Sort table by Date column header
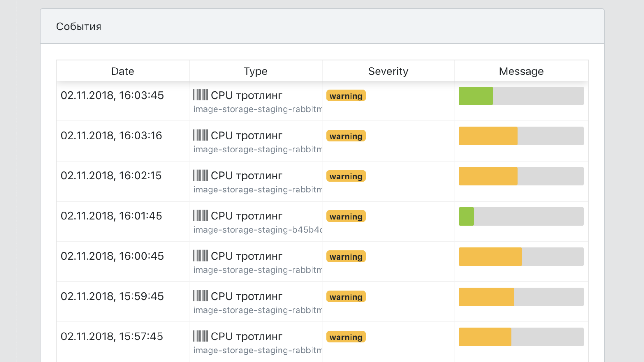The image size is (644, 362). (122, 71)
